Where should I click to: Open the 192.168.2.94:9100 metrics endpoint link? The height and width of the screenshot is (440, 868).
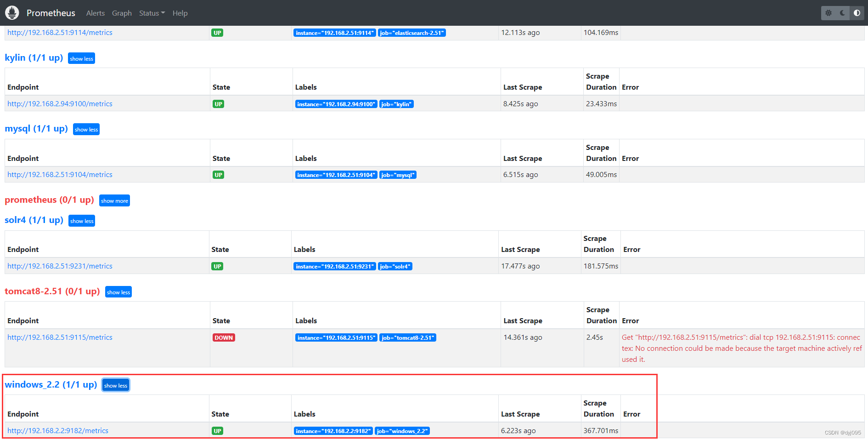[x=60, y=104]
